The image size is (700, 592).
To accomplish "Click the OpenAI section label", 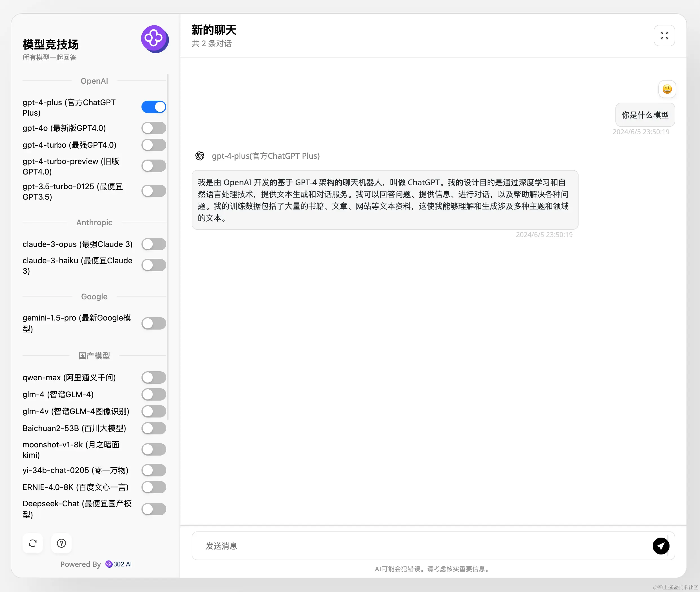I will [x=94, y=81].
